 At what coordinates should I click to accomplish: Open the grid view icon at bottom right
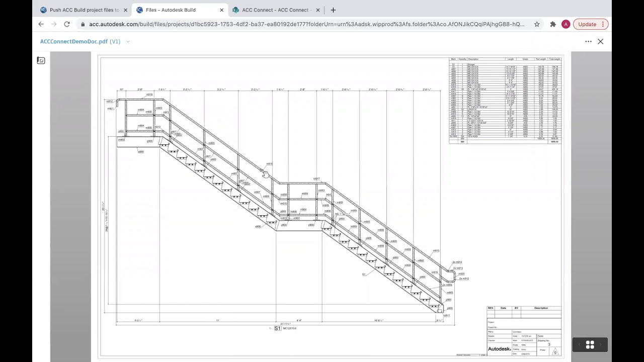(590, 344)
